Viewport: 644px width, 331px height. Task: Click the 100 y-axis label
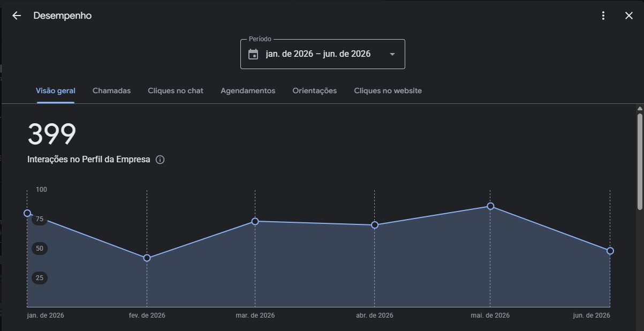[41, 190]
